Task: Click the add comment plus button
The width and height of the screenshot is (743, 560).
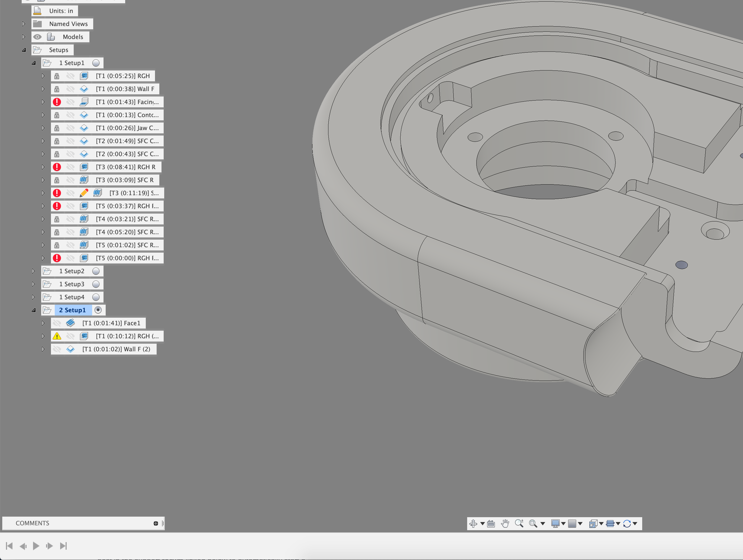Action: point(156,523)
